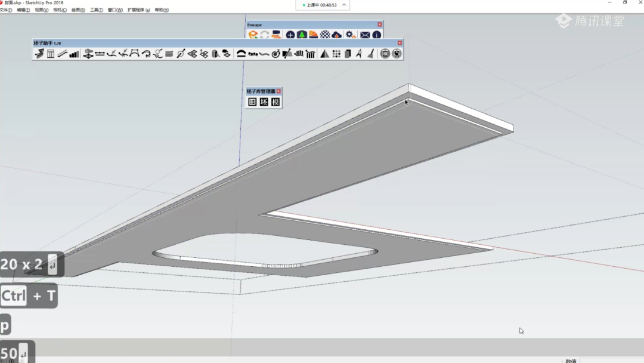The image size is (644, 363).
Task: Click the last round icon in 坯子助手 toolbar
Action: [x=397, y=54]
